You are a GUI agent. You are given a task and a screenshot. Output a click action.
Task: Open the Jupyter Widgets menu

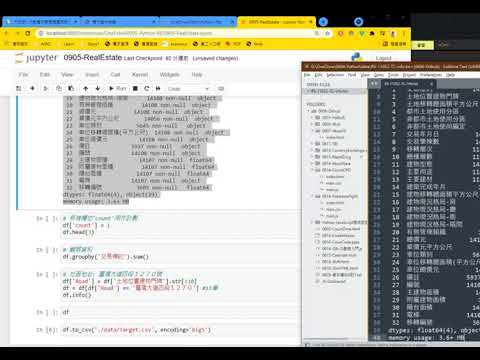coord(169,74)
